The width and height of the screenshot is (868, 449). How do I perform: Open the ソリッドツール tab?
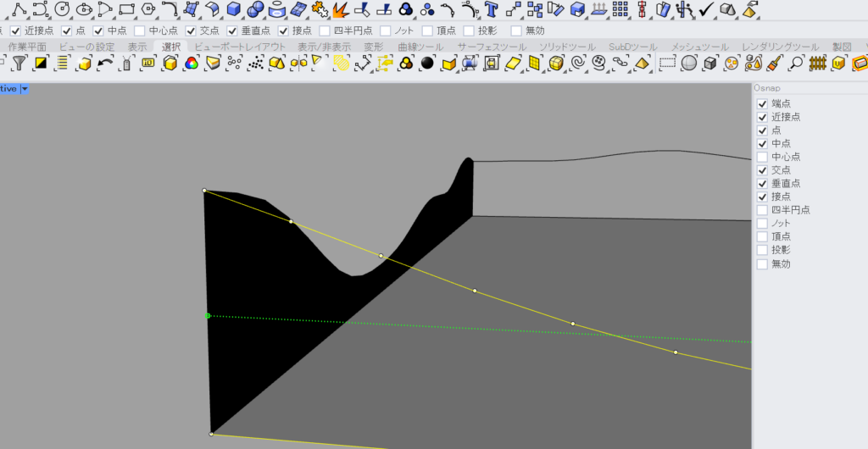[569, 47]
